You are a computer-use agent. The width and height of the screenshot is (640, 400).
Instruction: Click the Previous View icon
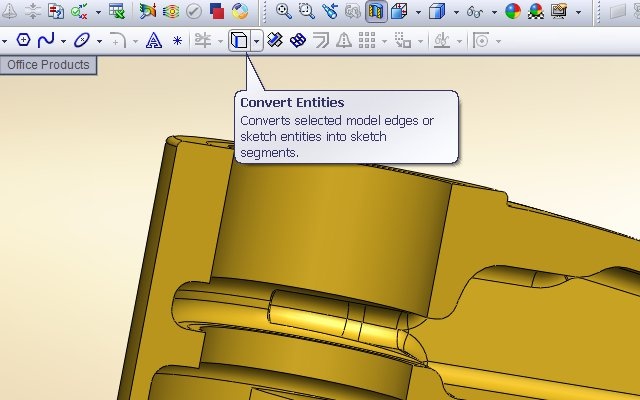pos(329,11)
